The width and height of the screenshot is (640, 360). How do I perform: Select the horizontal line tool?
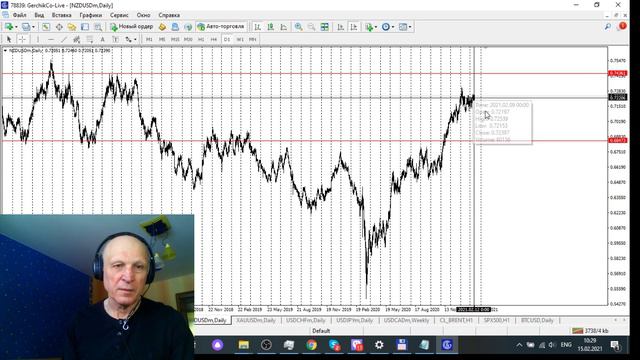(51, 39)
